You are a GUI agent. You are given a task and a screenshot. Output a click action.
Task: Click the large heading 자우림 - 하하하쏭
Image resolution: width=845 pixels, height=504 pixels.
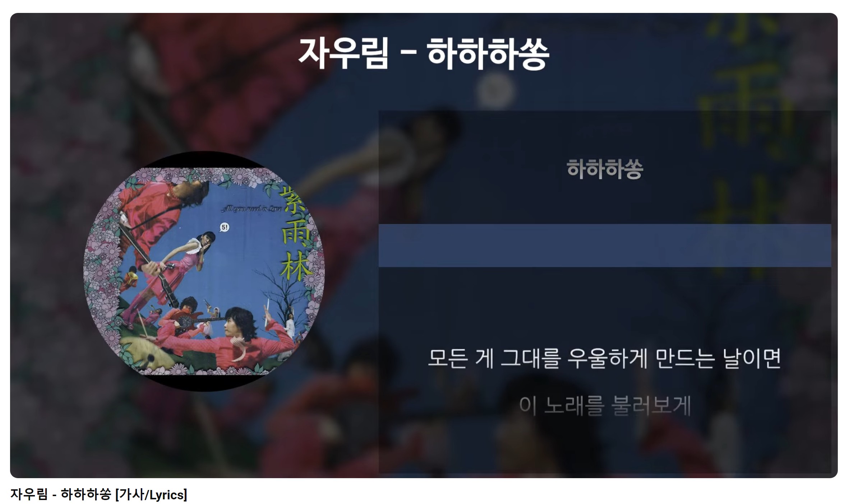424,54
